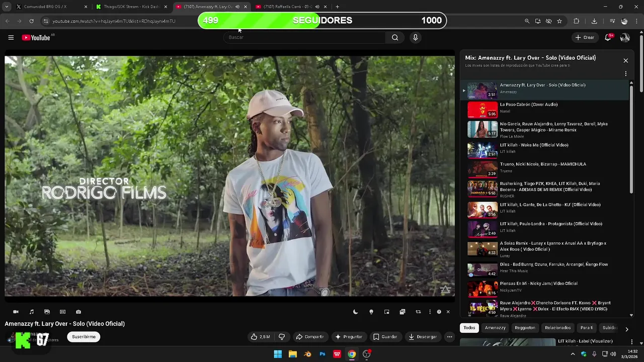Select LIT killah - Wake Me playlist item
The height and width of the screenshot is (362, 644).
pos(545,149)
